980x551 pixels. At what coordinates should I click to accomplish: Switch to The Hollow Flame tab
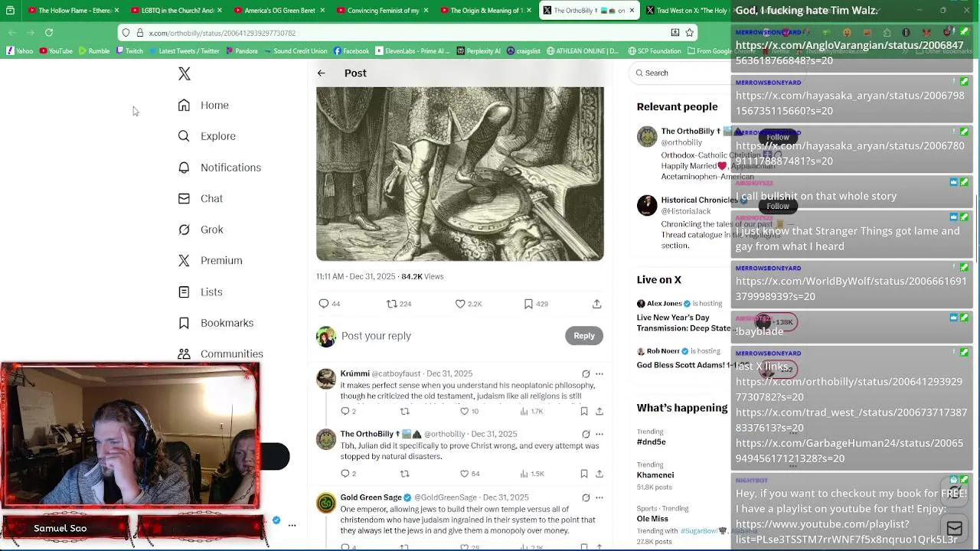[x=70, y=11]
